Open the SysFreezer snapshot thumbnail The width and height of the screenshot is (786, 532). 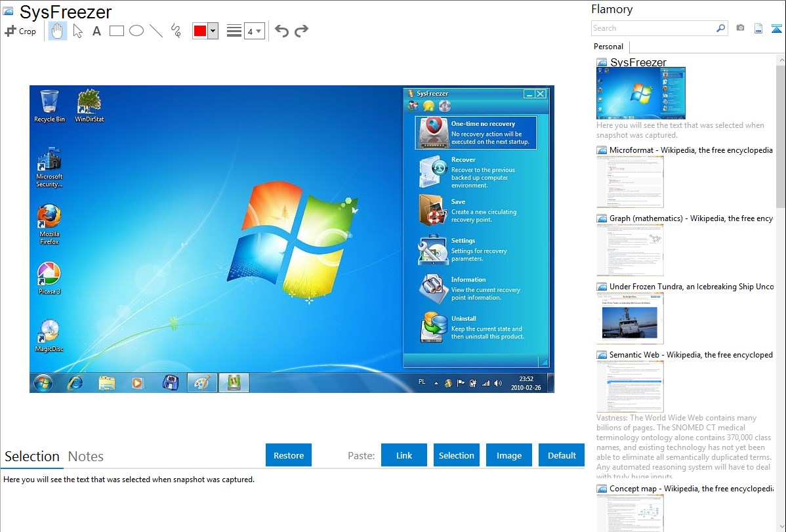(x=640, y=93)
